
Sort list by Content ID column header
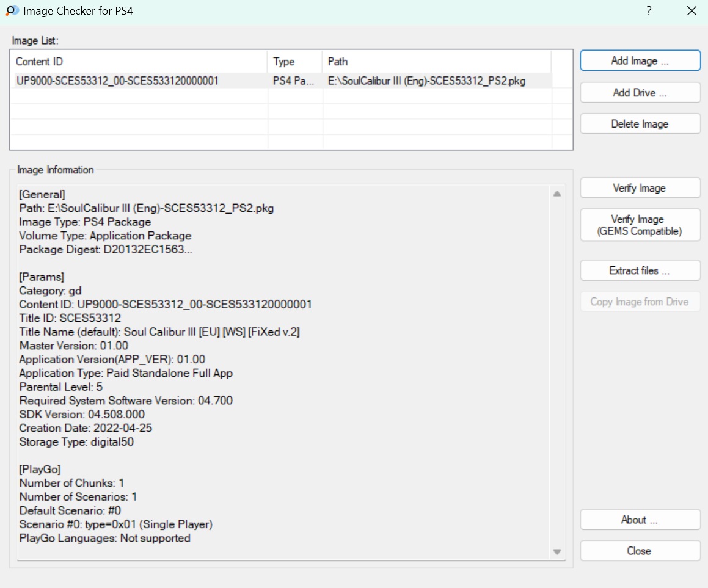coord(139,62)
